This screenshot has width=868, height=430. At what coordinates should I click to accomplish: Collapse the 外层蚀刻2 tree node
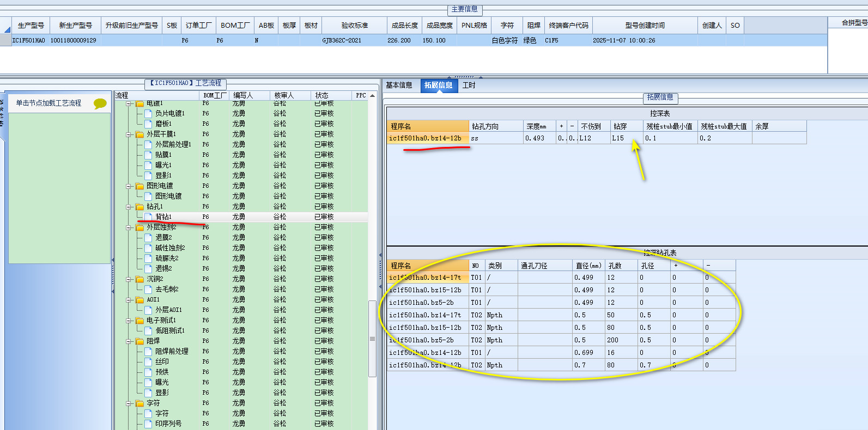pos(129,228)
